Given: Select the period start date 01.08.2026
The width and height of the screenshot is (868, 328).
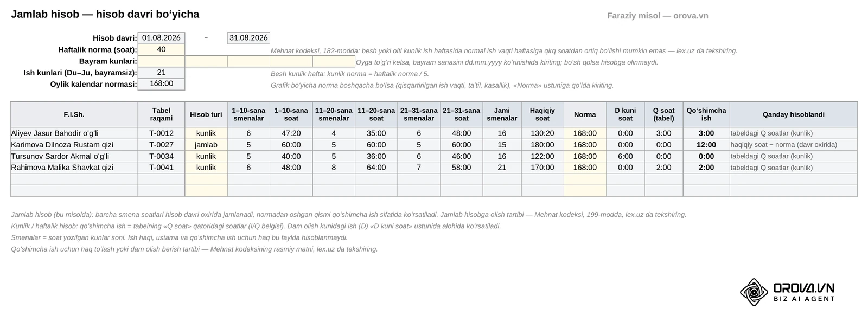Looking at the screenshot, I should tap(161, 38).
